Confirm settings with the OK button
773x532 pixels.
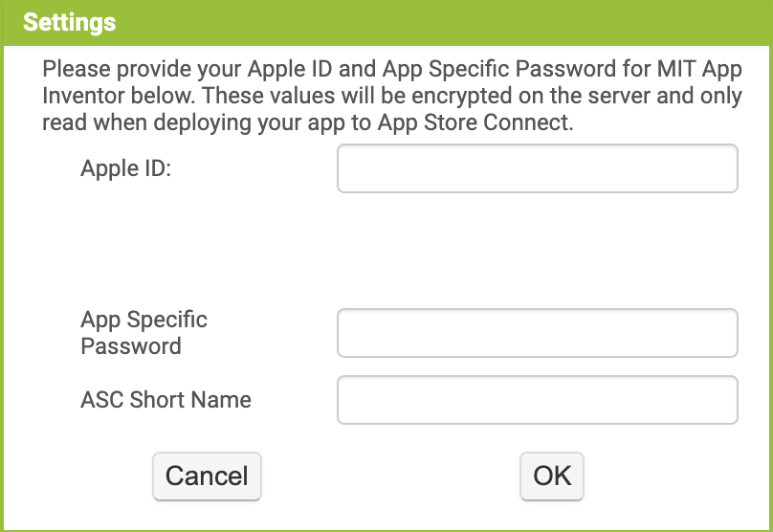552,476
